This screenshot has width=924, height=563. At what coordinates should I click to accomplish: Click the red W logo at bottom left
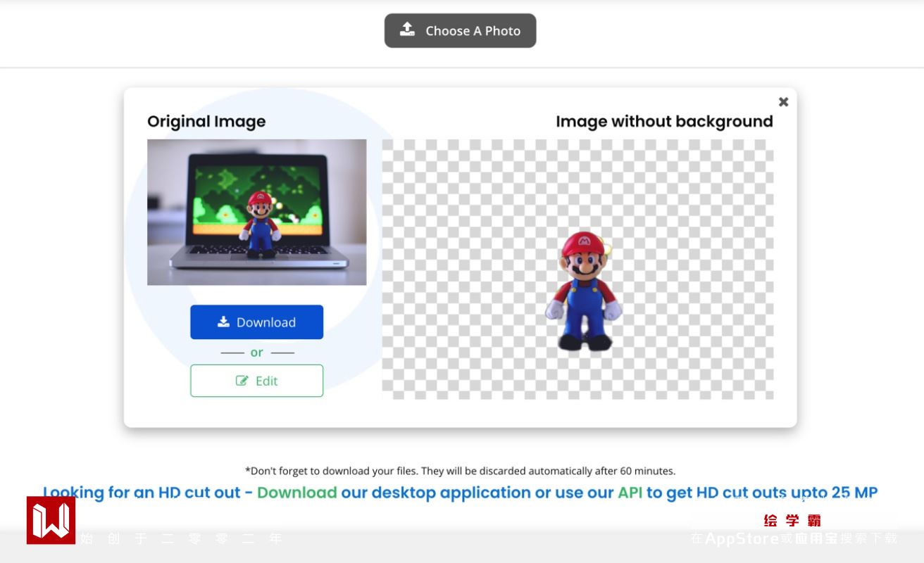pos(51,520)
